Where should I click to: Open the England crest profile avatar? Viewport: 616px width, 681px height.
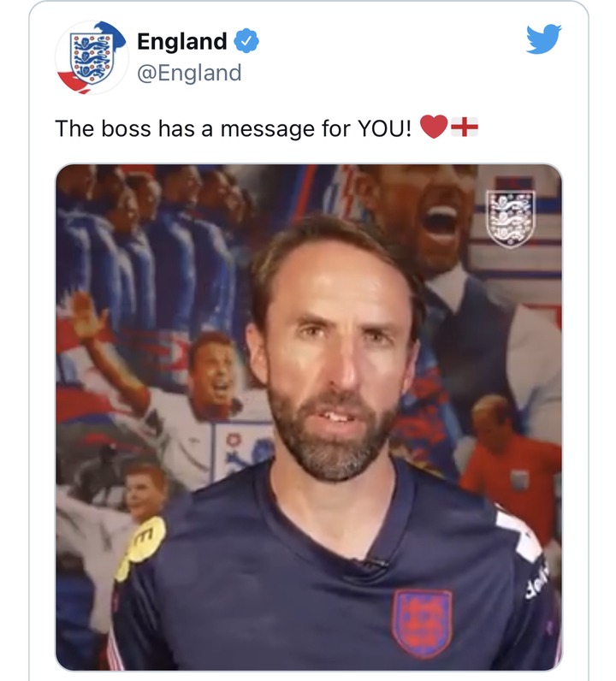(92, 57)
